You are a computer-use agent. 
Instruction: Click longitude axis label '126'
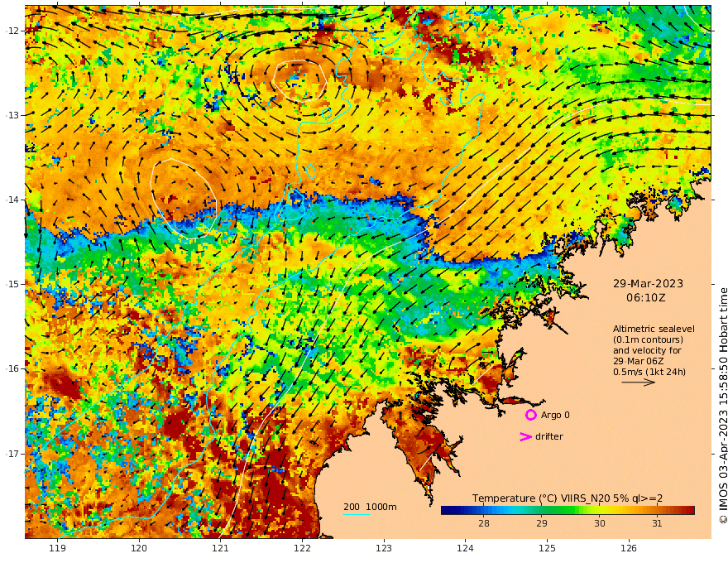629,548
